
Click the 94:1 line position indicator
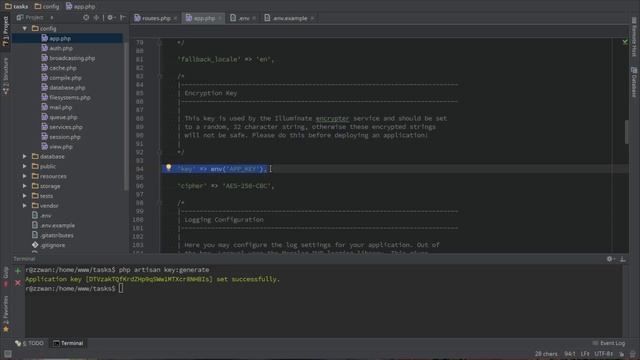click(569, 354)
